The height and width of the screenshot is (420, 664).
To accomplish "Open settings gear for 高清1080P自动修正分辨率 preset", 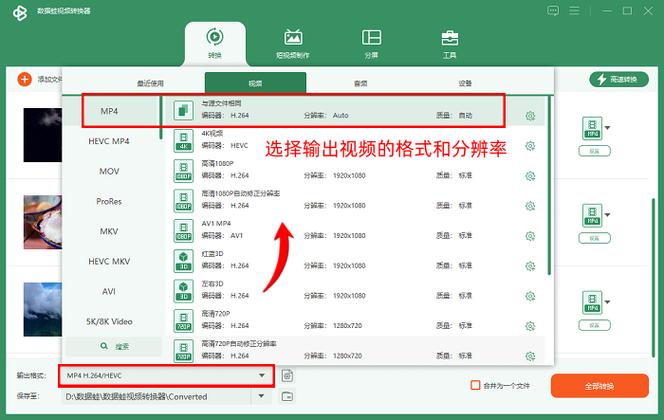I will tap(530, 206).
